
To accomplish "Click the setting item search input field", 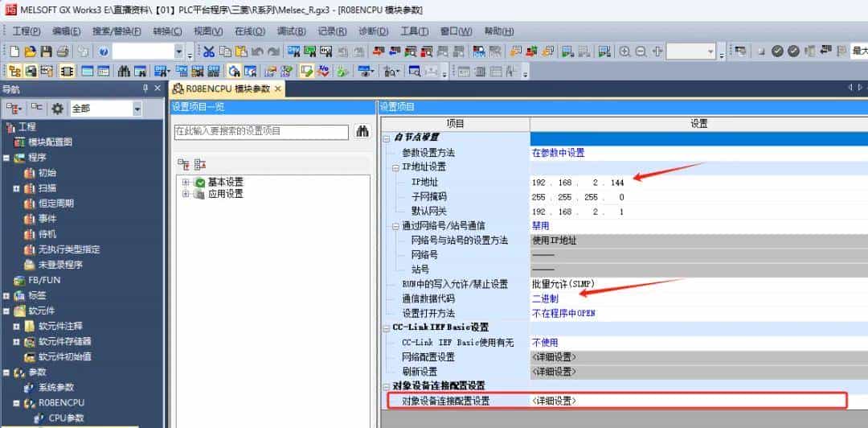I will 261,131.
